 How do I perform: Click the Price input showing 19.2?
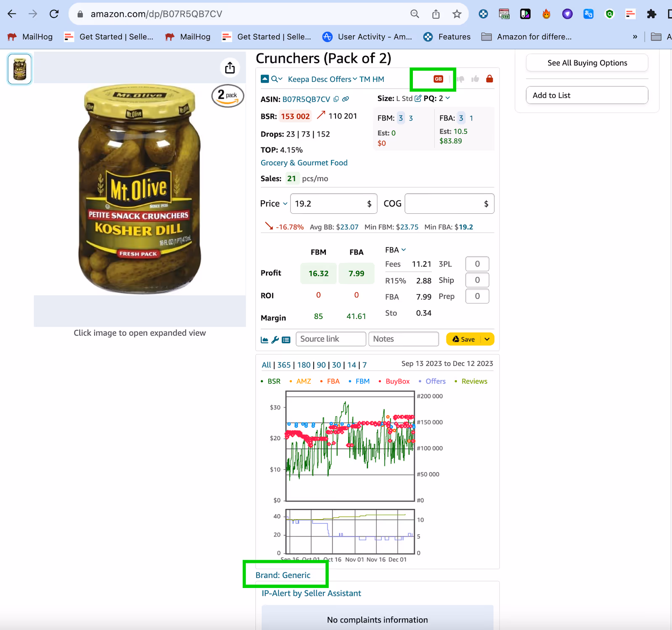(333, 204)
